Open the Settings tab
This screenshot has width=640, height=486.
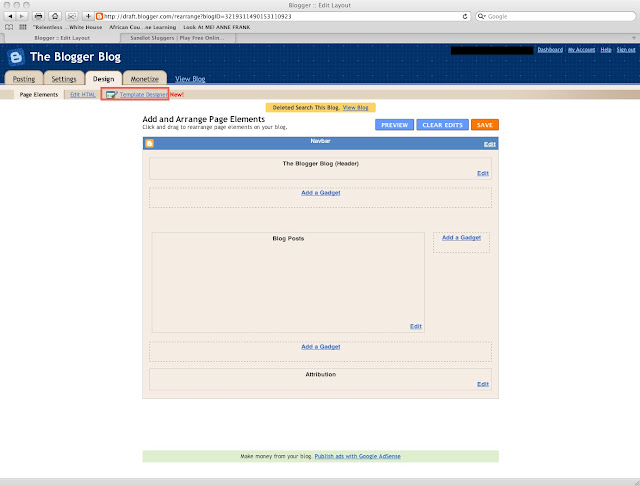coord(64,79)
